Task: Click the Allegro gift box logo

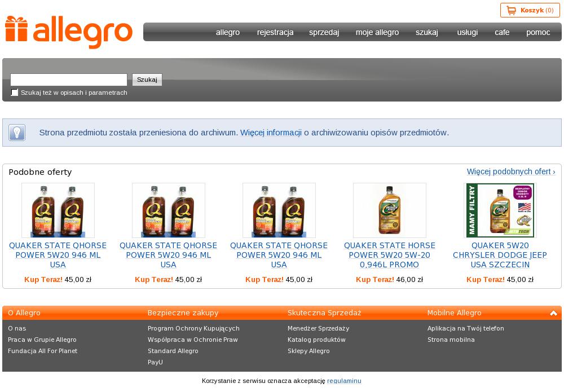Action: pos(68,32)
